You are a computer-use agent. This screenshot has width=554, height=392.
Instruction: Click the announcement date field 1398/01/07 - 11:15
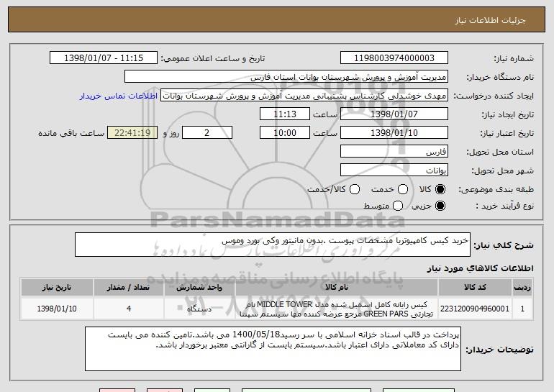click(104, 58)
